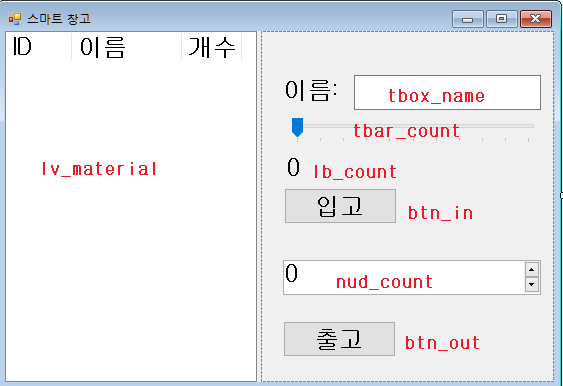
Task: Increase the numeric count with up arrow
Action: click(532, 270)
